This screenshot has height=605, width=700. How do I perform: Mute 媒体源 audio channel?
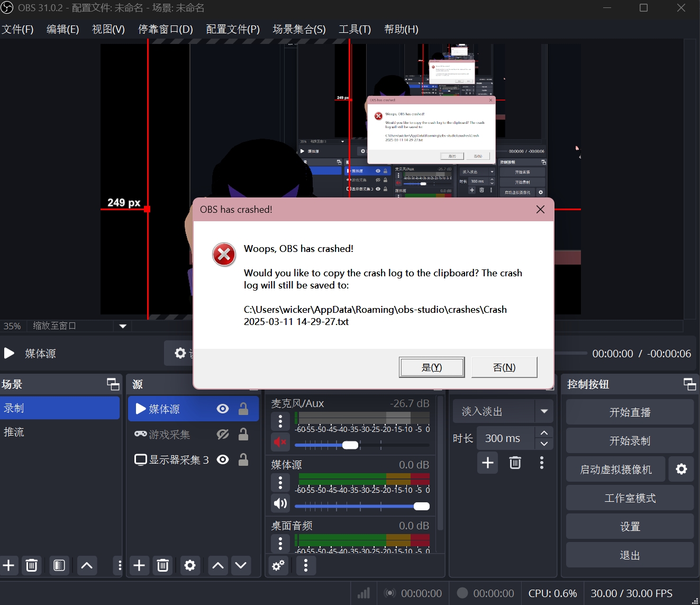280,503
